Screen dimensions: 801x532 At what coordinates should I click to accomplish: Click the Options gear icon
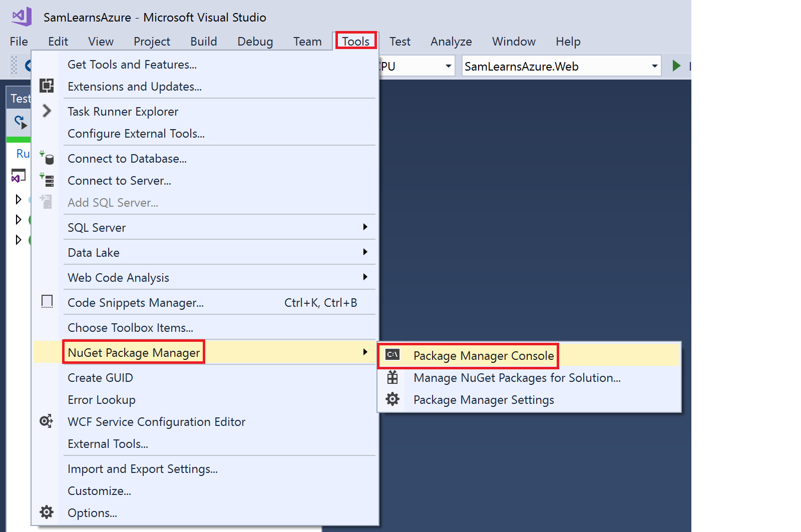coord(47,512)
